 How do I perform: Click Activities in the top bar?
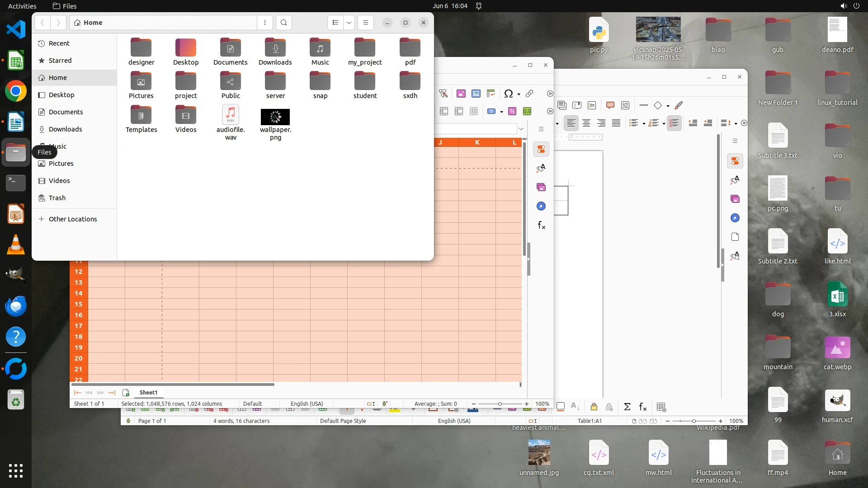pos(22,6)
